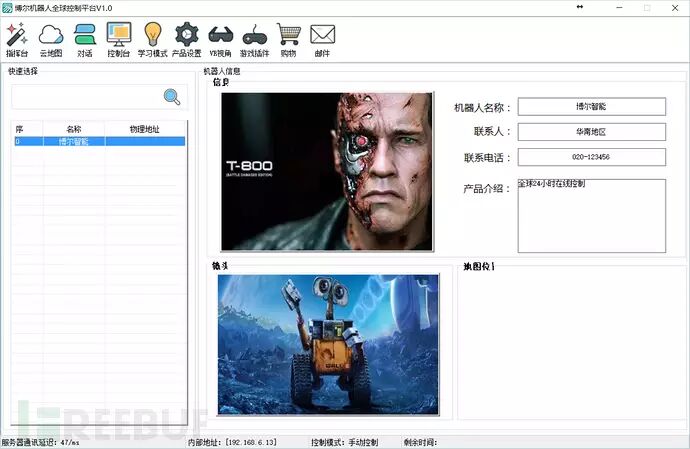The height and width of the screenshot is (449, 690).
Task: Sort list by 名称 column header
Action: pyautogui.click(x=73, y=129)
